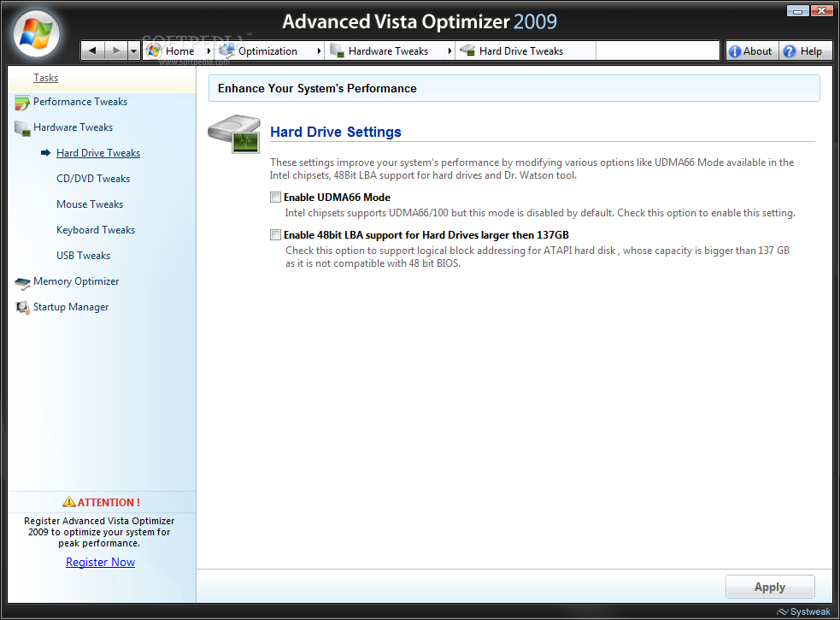This screenshot has height=620, width=840.
Task: Click the ATTENTION warning triangle icon
Action: [69, 502]
